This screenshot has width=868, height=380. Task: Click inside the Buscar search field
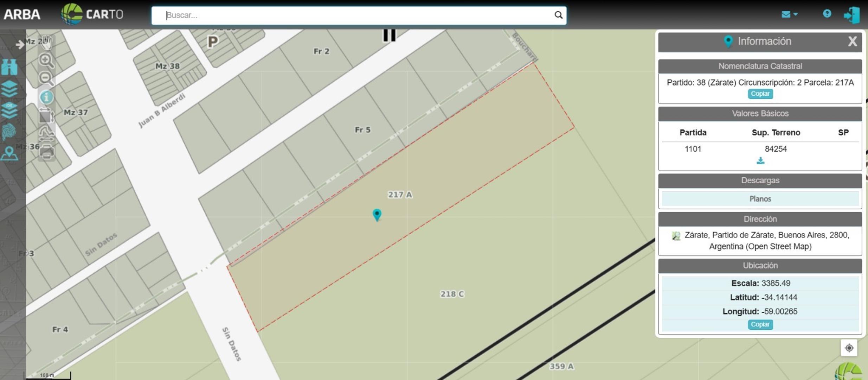352,15
